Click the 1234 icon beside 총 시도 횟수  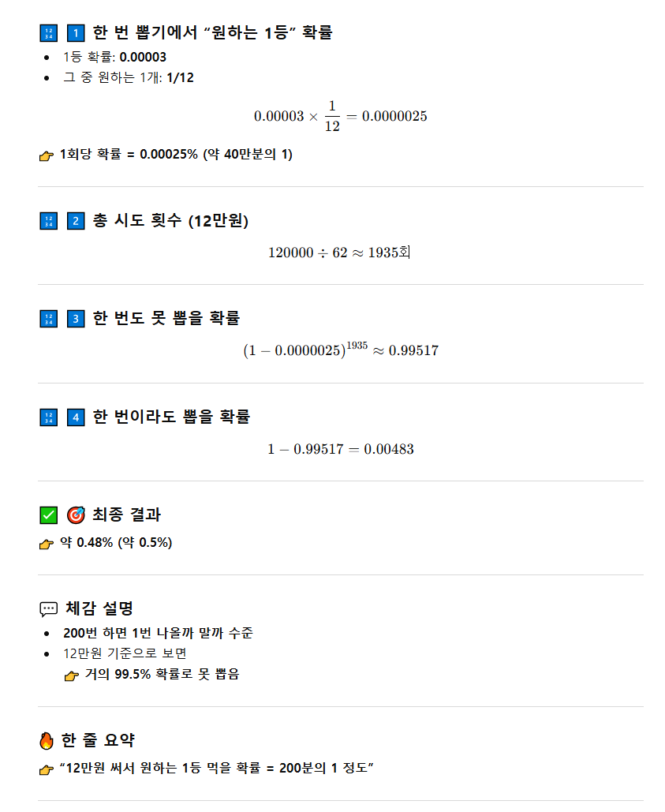[x=48, y=221]
